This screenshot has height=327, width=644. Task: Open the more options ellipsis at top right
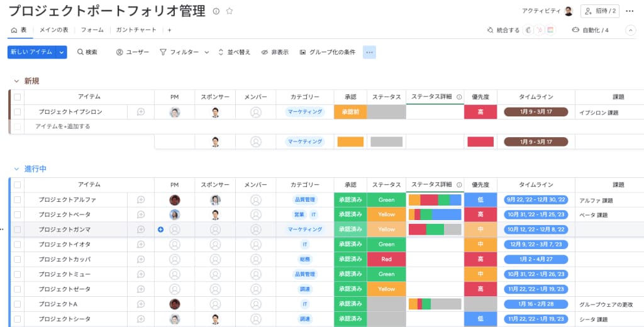point(630,11)
